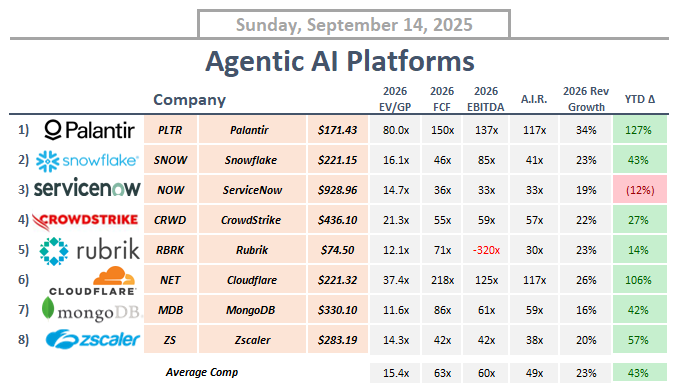Click the Snowflake logo
The height and width of the screenshot is (386, 673).
[87, 161]
